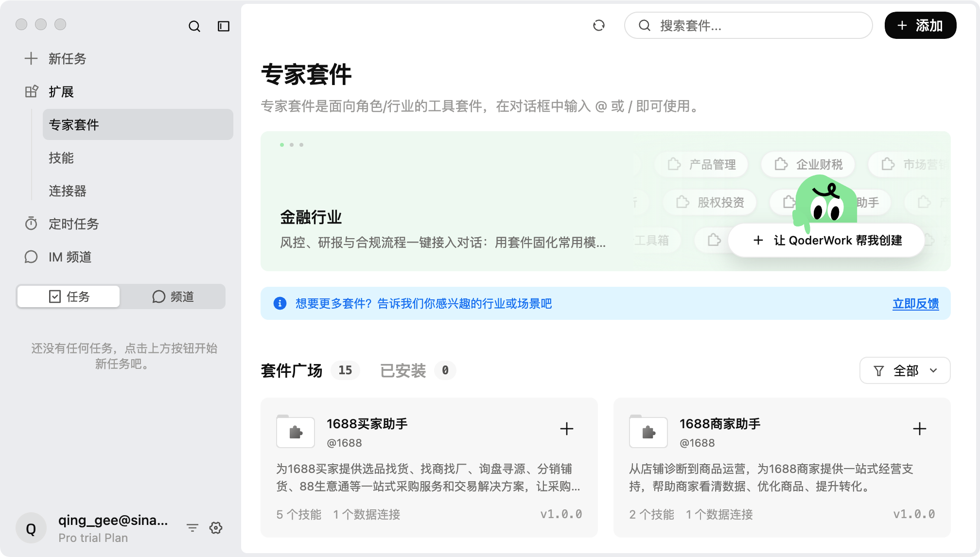
Task: Add the 1688商家助手 kit with plus icon
Action: click(920, 429)
